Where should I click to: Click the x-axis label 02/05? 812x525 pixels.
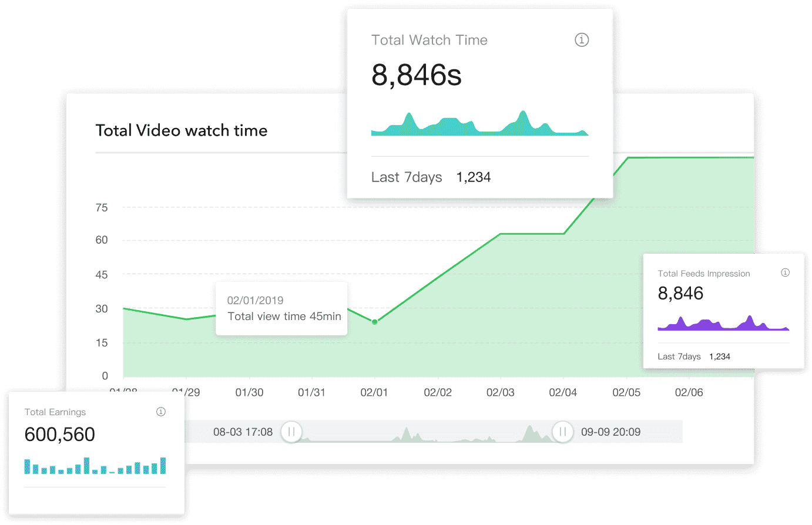pyautogui.click(x=626, y=392)
